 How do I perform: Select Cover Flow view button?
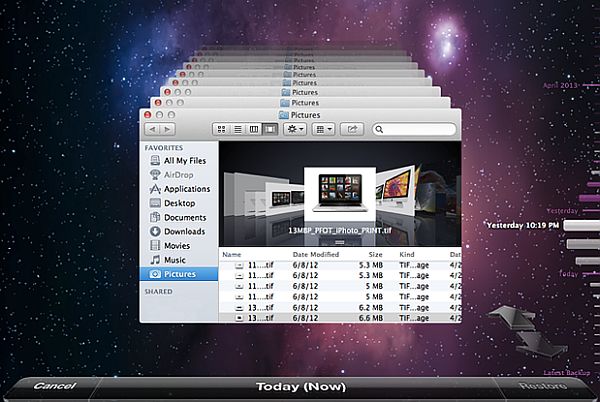[270, 129]
